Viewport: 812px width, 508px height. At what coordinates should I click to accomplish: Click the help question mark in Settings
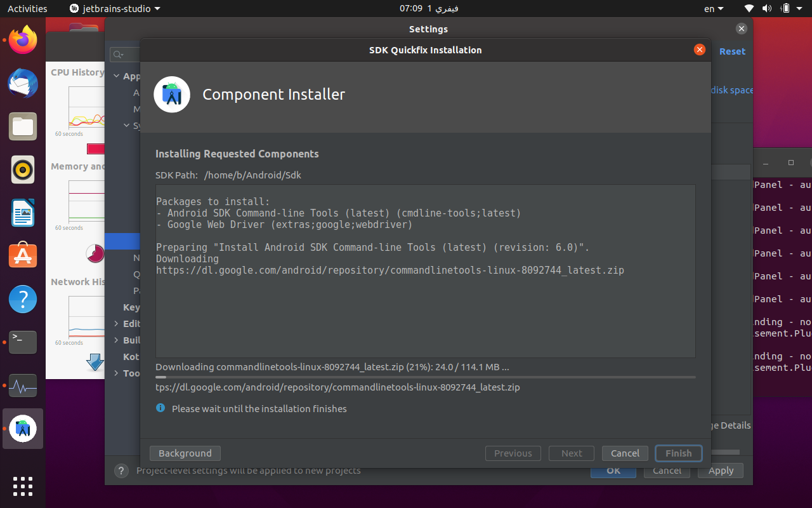(121, 471)
